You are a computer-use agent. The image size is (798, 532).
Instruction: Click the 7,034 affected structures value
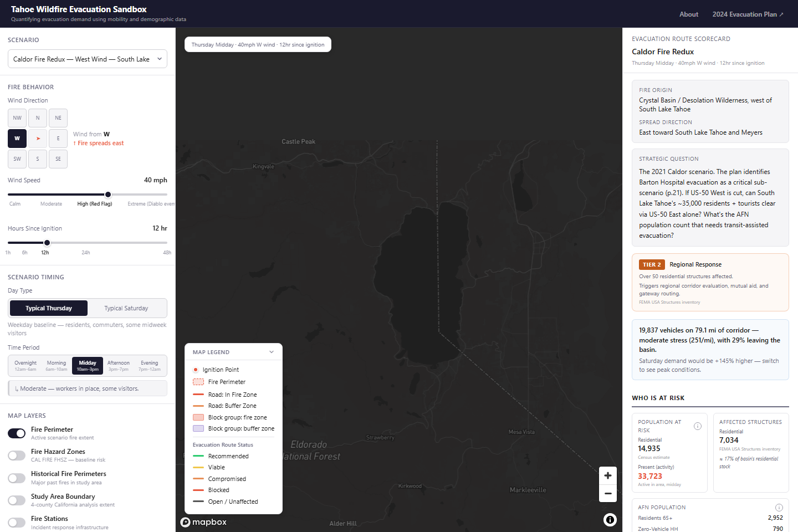[x=729, y=440]
